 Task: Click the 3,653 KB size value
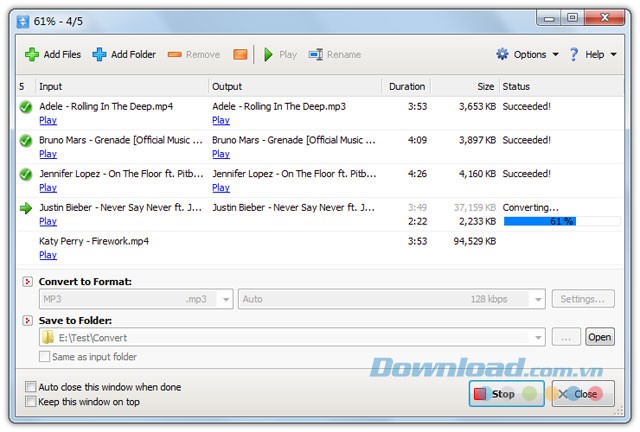[x=477, y=107]
